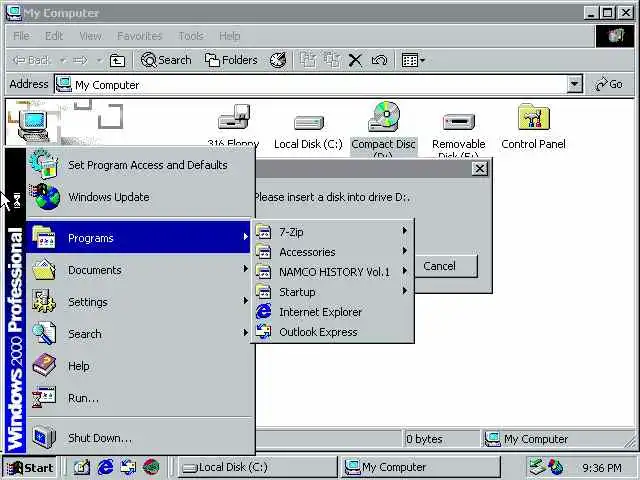Image resolution: width=640 pixels, height=480 pixels.
Task: Click the Windows Update globe icon
Action: click(44, 197)
